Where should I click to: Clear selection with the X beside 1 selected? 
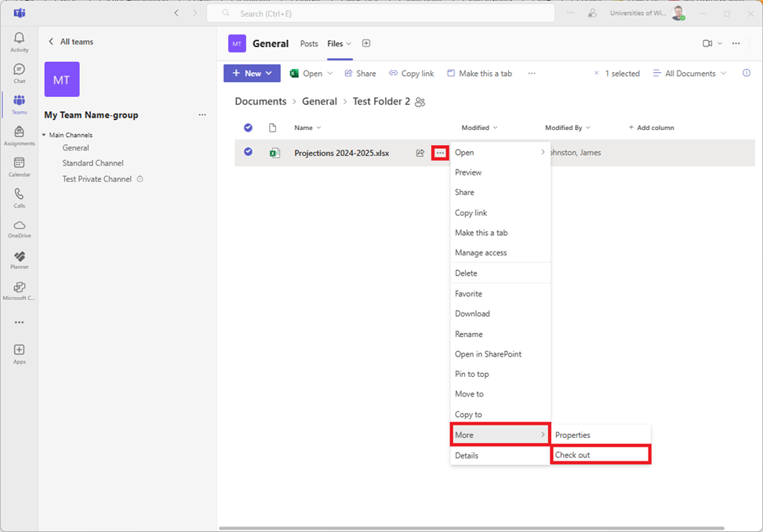596,74
